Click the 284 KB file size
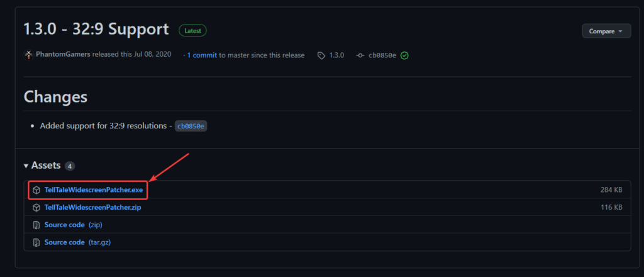Image resolution: width=644 pixels, height=277 pixels. 611,190
